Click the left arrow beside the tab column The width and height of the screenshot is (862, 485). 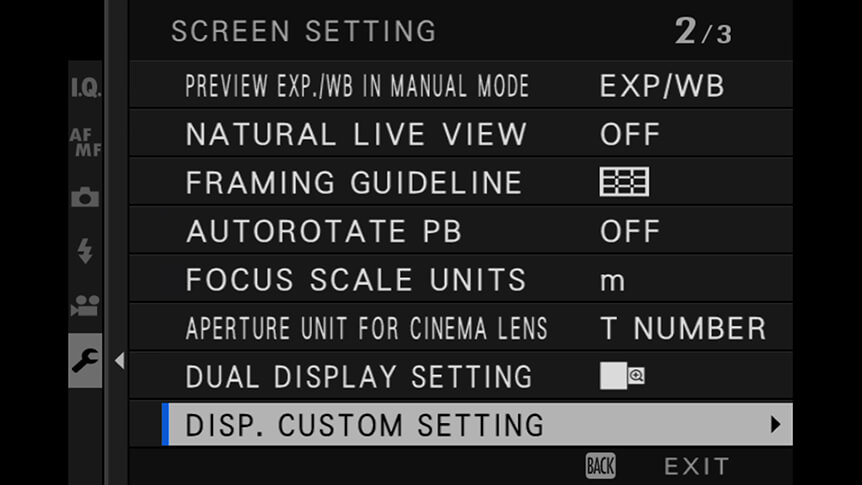pos(119,361)
